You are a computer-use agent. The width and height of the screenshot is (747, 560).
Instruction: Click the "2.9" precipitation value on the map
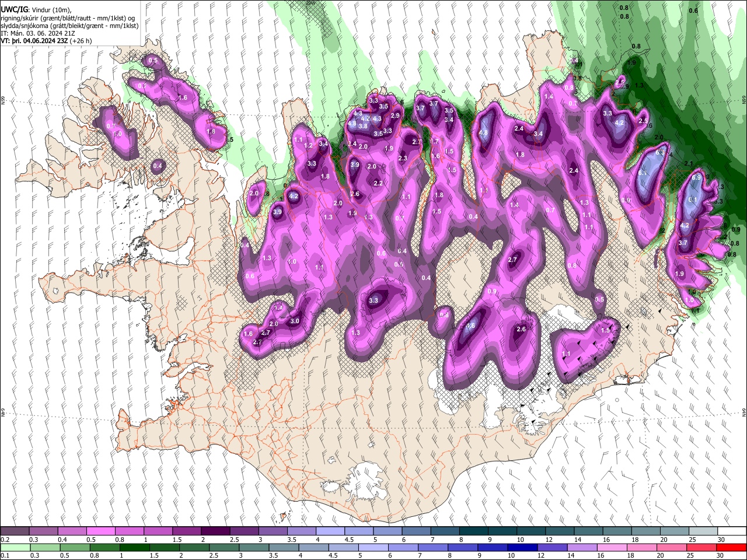point(395,116)
